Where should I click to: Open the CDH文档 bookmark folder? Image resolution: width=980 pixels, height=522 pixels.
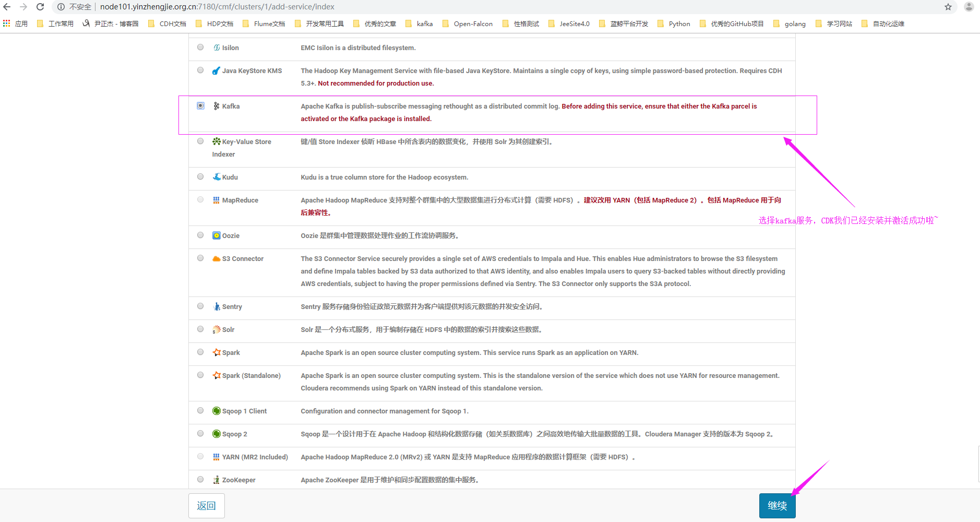[167, 23]
